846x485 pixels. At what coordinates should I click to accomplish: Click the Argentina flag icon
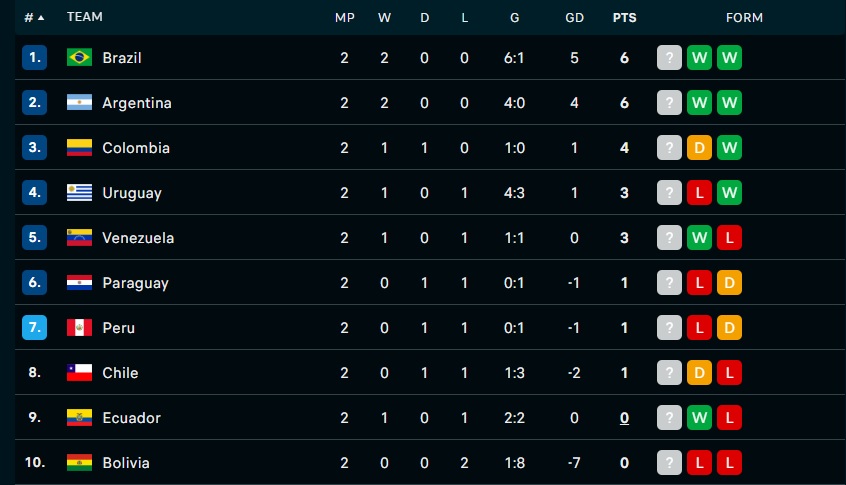tap(79, 103)
